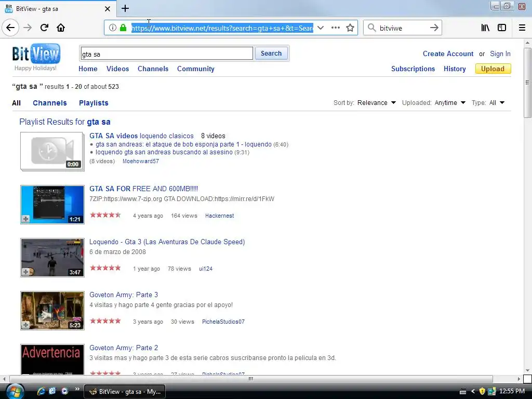
Task: Click the taskbar clock showing 12:55 PM
Action: pos(512,391)
